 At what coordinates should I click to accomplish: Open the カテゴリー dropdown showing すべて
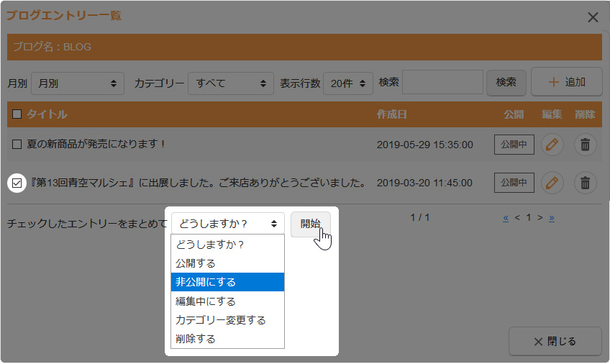(x=231, y=83)
